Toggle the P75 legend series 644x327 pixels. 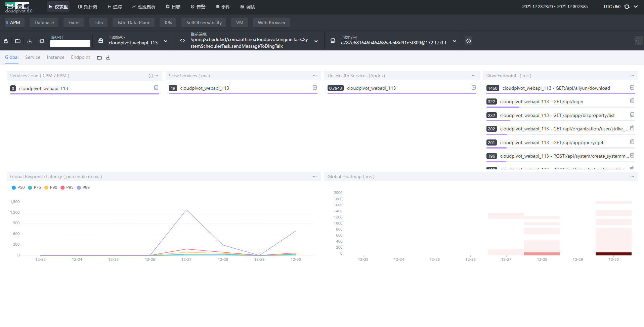(x=35, y=188)
